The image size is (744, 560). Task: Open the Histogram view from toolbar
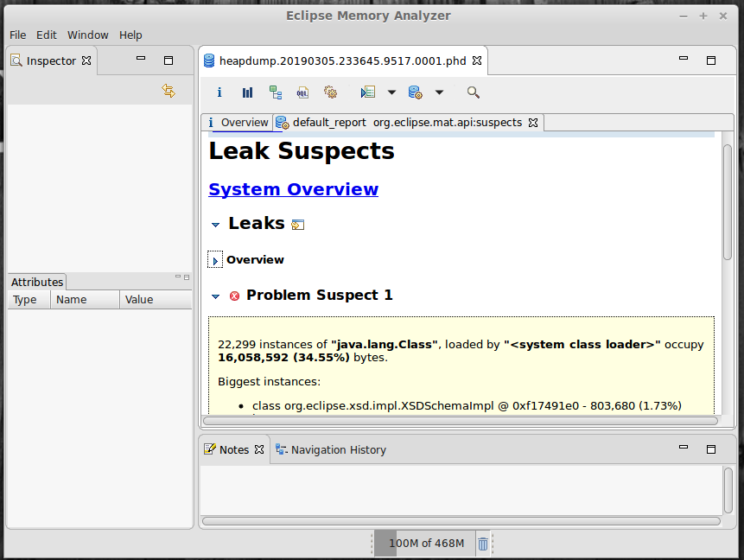coord(247,92)
